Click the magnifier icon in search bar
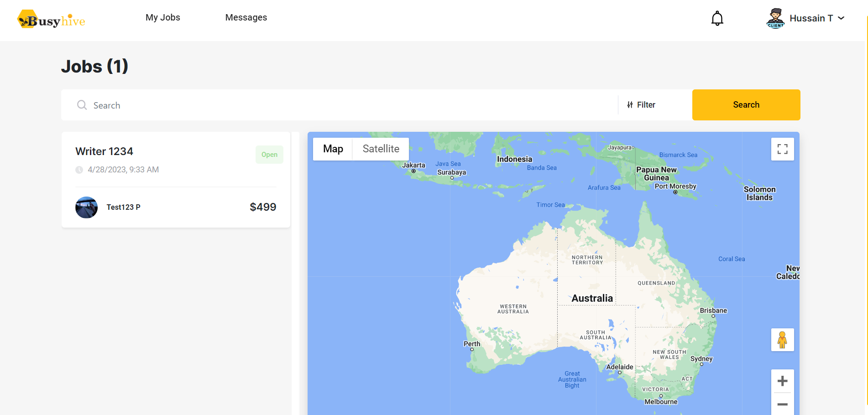Screen dimensions: 868x415 coord(82,105)
